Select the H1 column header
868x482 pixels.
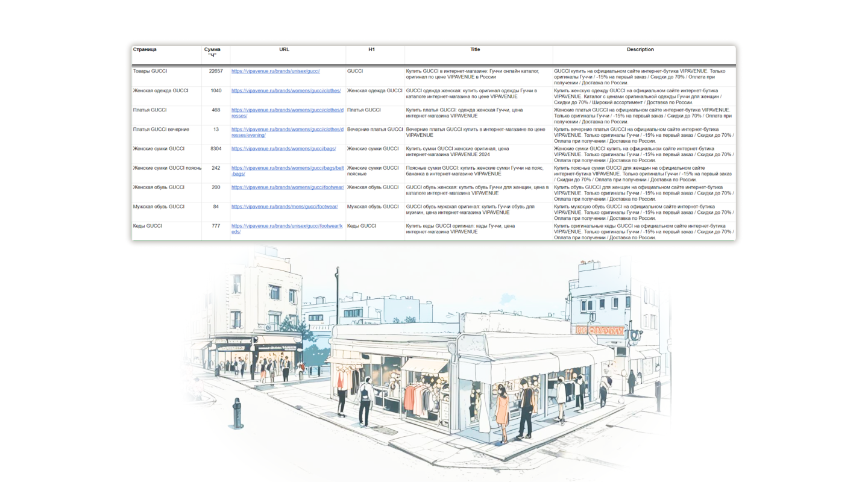click(x=372, y=49)
